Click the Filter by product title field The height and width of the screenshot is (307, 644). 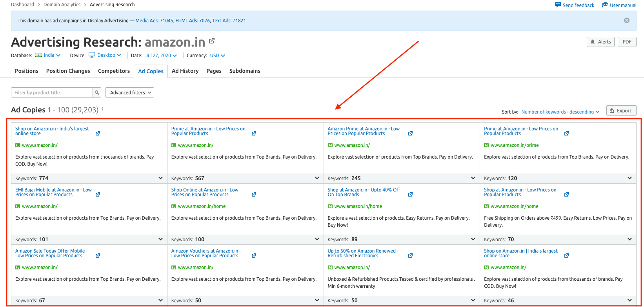pos(52,92)
